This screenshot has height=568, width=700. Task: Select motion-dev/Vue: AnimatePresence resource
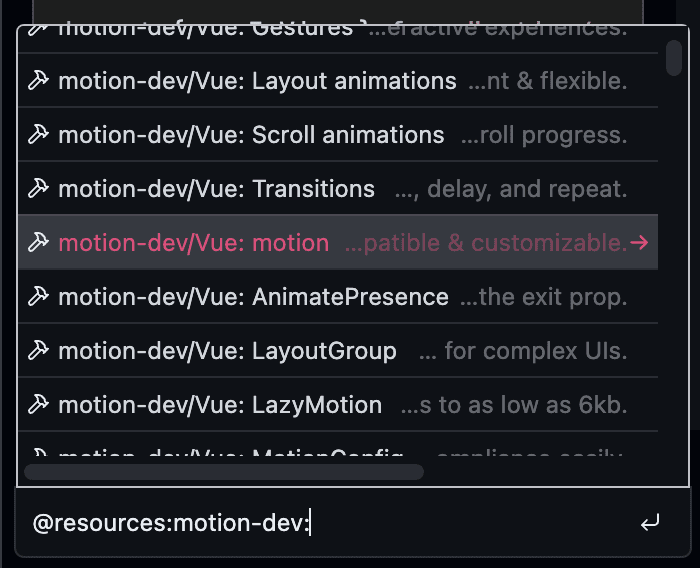[x=338, y=297]
